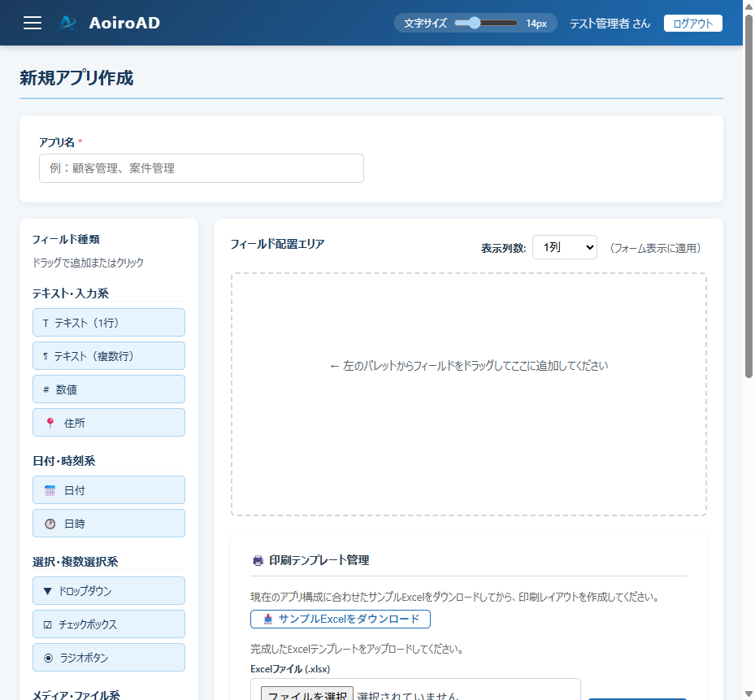Screen dimensions: 755x700
Task: Click the download icon in サンプルExcel button
Action: 268,619
